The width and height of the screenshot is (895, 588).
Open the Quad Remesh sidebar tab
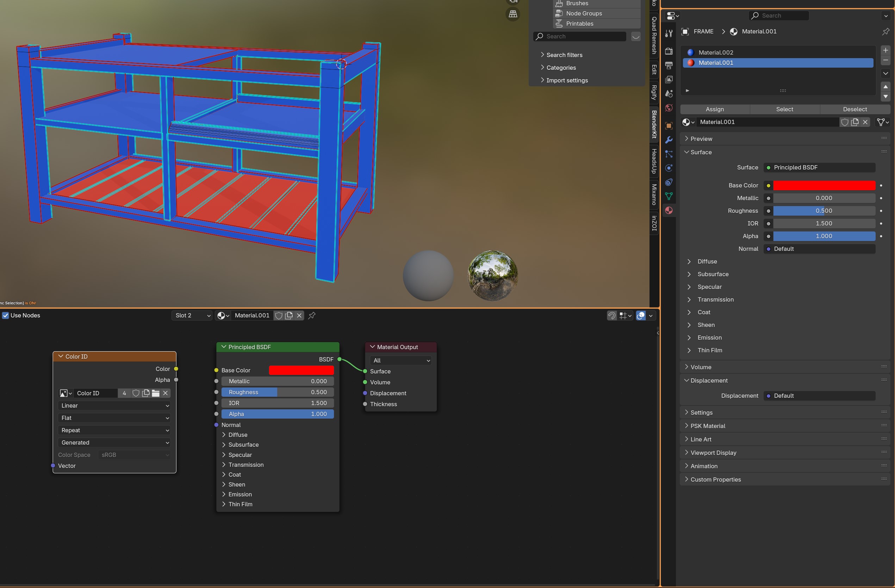point(654,35)
